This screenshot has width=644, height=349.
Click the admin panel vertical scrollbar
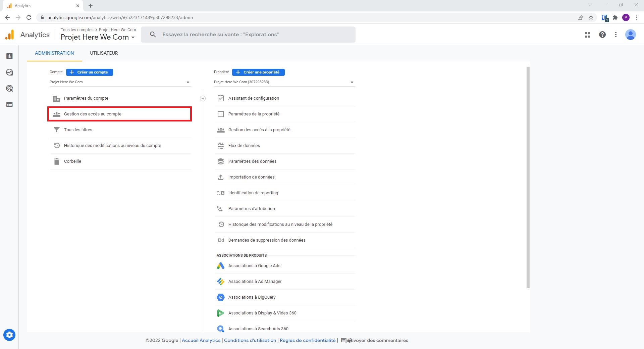point(528,177)
